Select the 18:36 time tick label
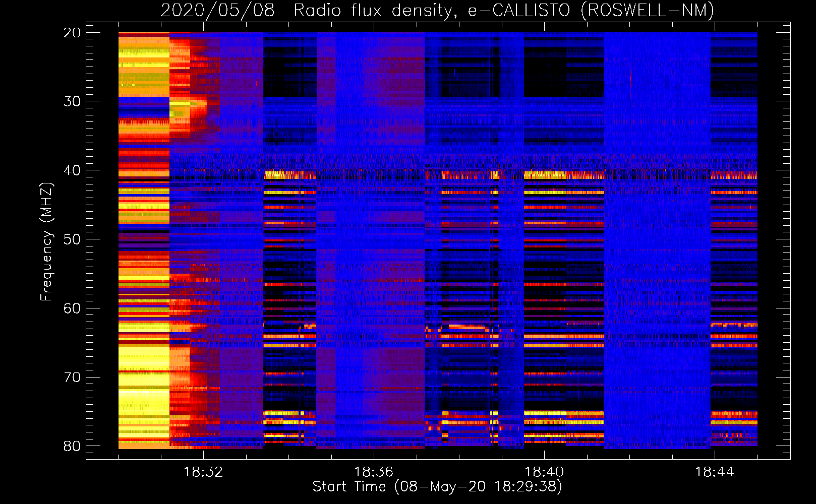Image resolution: width=816 pixels, height=504 pixels. pyautogui.click(x=374, y=472)
